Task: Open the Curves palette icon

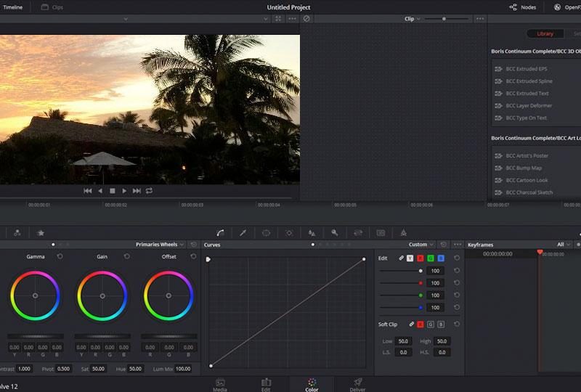Action: 220,233
